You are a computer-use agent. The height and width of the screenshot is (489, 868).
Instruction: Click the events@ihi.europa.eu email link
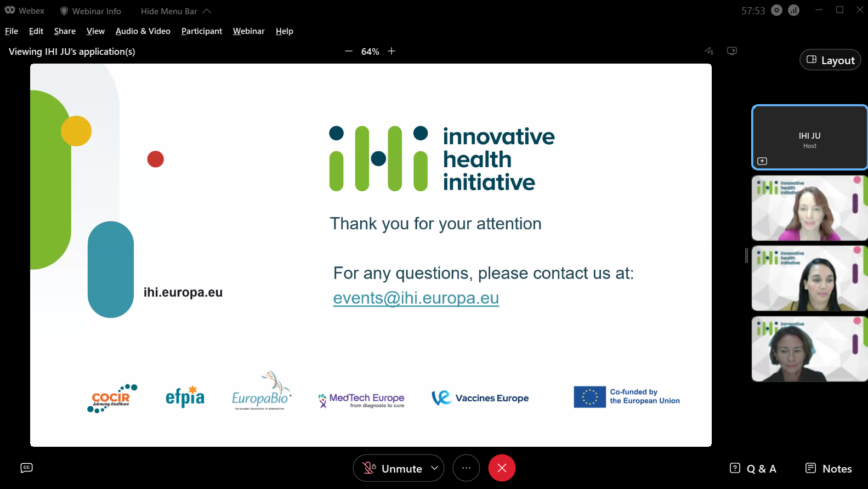(416, 298)
